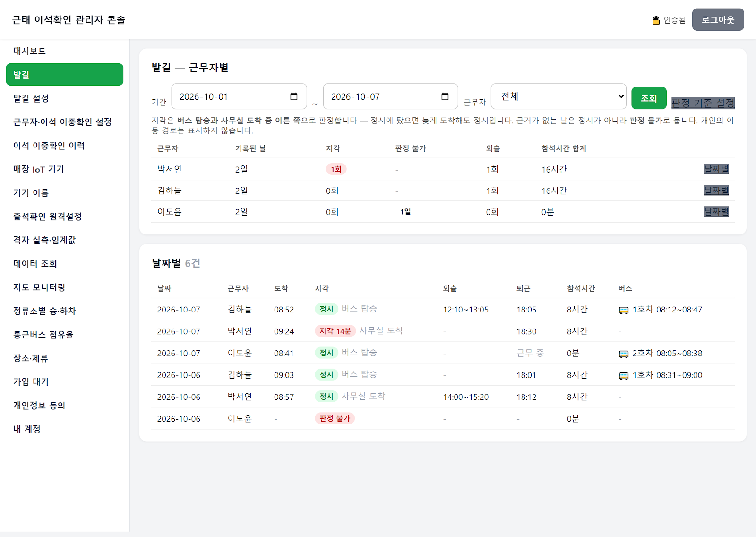Click bus icon for 2호차 08:05~08:38
This screenshot has width=756, height=537.
click(624, 354)
